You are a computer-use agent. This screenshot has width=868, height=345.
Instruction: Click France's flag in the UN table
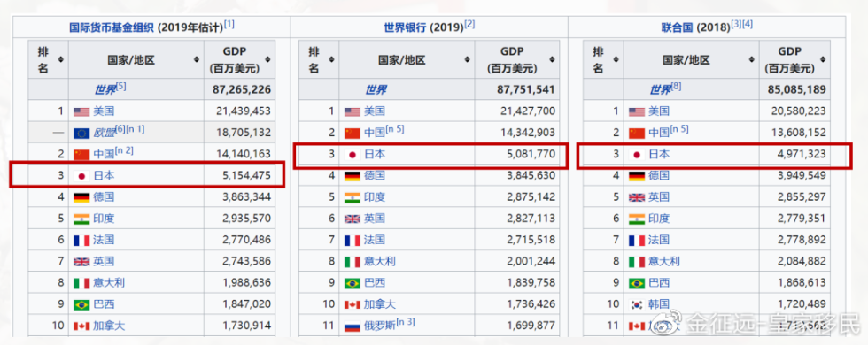coord(637,240)
